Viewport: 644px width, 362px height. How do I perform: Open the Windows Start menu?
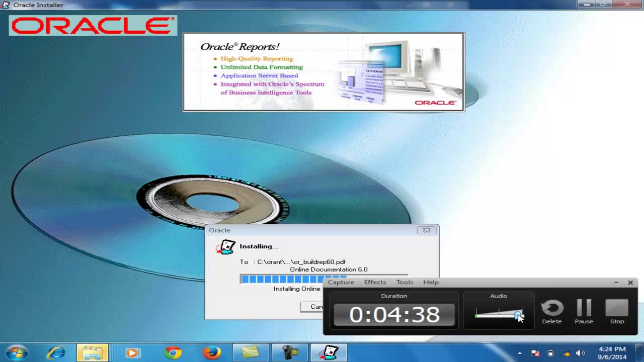click(x=17, y=352)
